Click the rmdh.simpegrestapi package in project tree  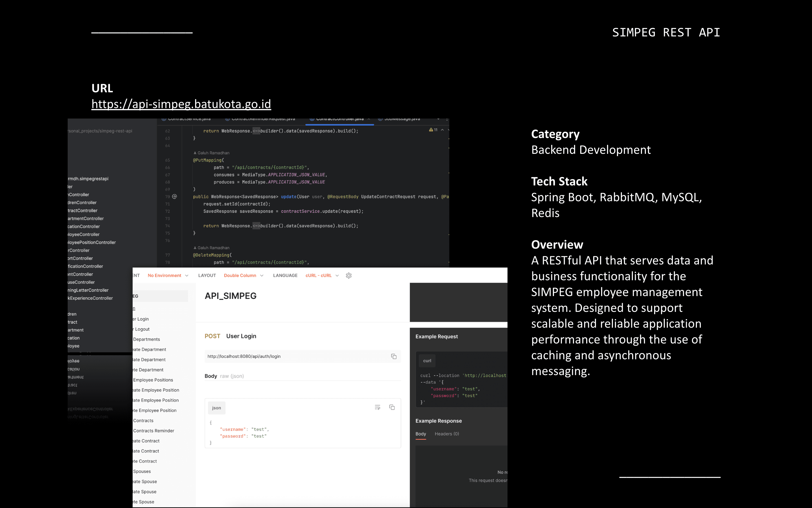click(x=88, y=178)
